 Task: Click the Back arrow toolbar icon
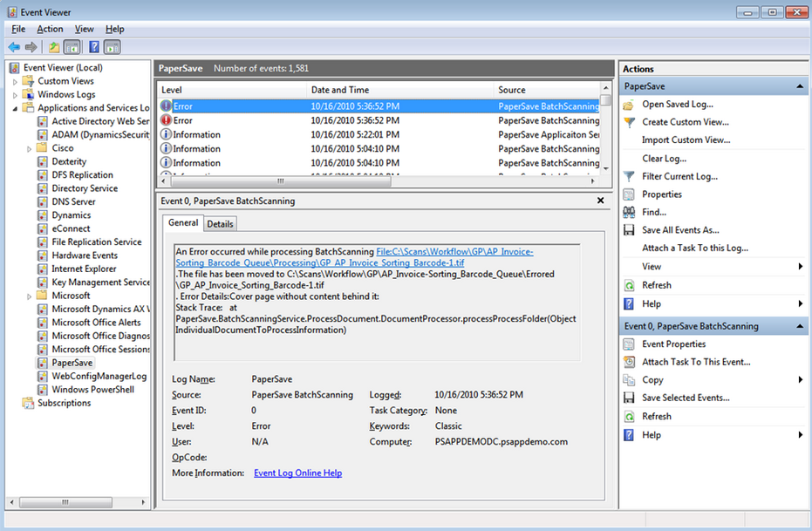pyautogui.click(x=14, y=47)
